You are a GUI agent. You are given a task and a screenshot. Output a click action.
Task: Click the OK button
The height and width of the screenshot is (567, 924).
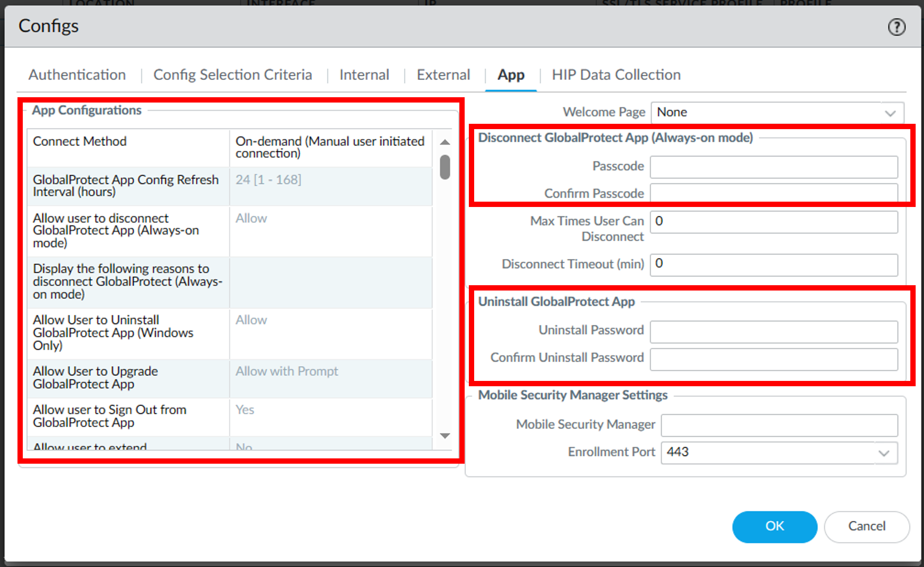(774, 526)
